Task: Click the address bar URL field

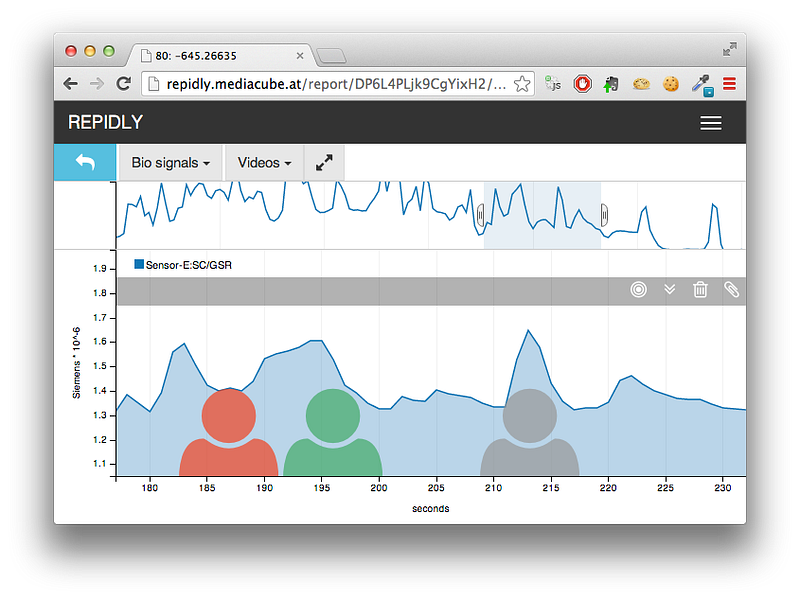Action: (x=338, y=84)
